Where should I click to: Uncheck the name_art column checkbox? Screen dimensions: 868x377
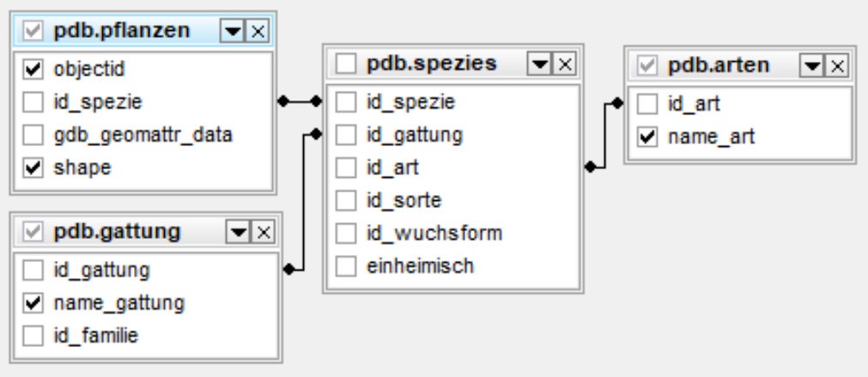point(648,137)
